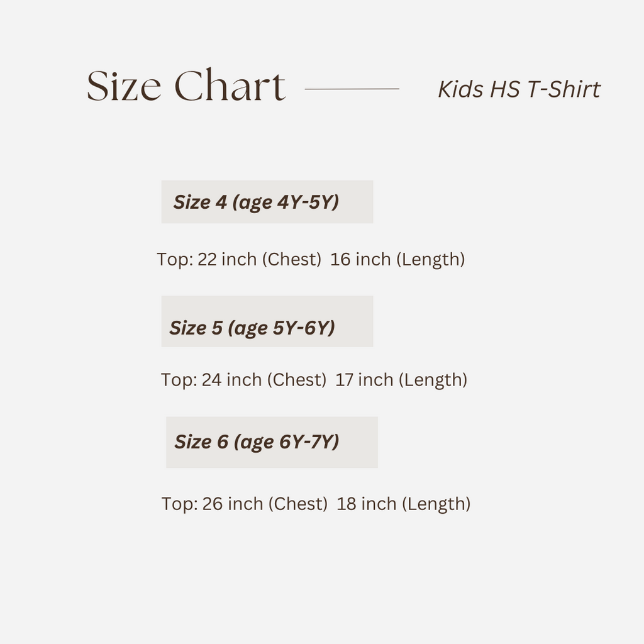Click "Top:" in the Size 4 row
Image resolution: width=644 pixels, height=644 pixels.
pyautogui.click(x=175, y=259)
